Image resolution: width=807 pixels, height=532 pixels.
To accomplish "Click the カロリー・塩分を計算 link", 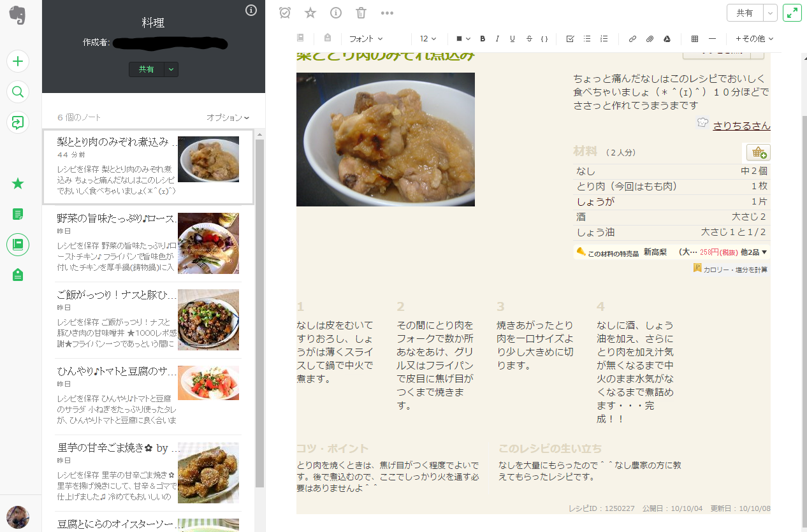I will click(x=735, y=270).
